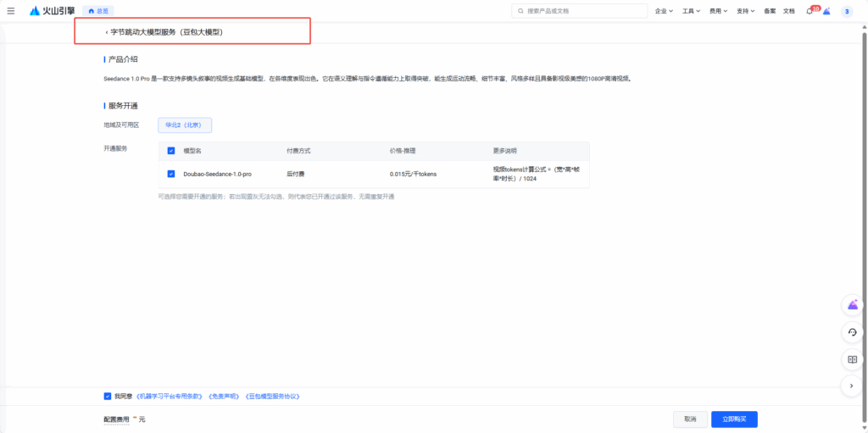Open the user avatar labeled 3
The height and width of the screenshot is (433, 868).
(x=846, y=11)
